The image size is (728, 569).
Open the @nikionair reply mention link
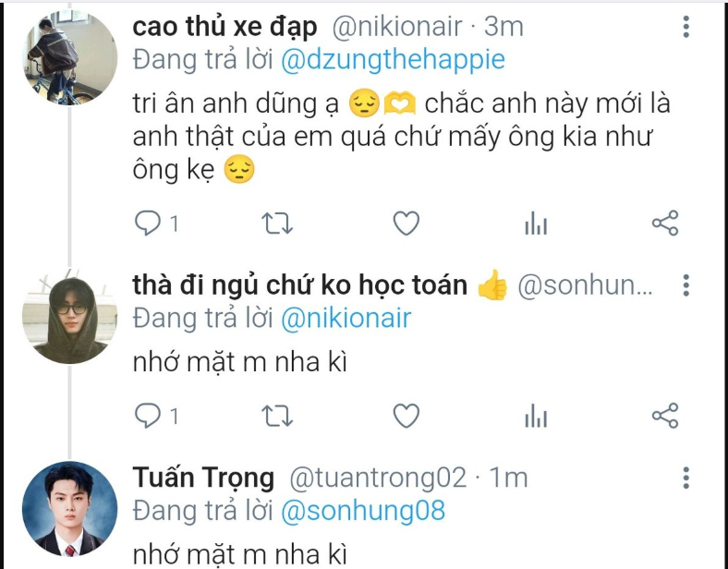click(345, 319)
